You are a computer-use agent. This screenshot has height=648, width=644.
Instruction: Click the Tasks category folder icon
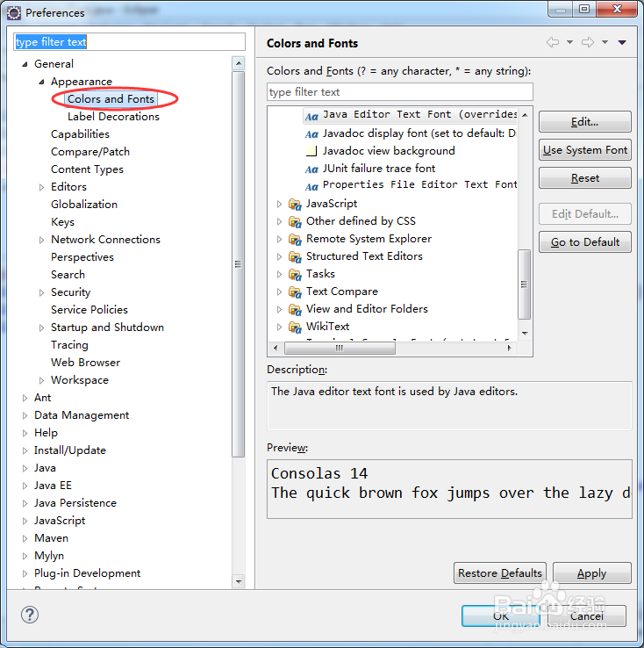click(x=295, y=275)
